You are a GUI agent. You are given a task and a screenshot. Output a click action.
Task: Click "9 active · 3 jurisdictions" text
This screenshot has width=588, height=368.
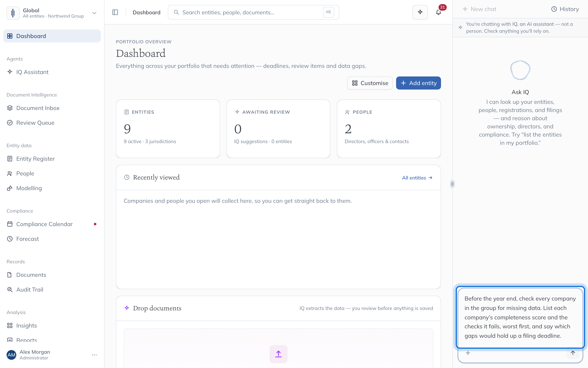point(150,141)
